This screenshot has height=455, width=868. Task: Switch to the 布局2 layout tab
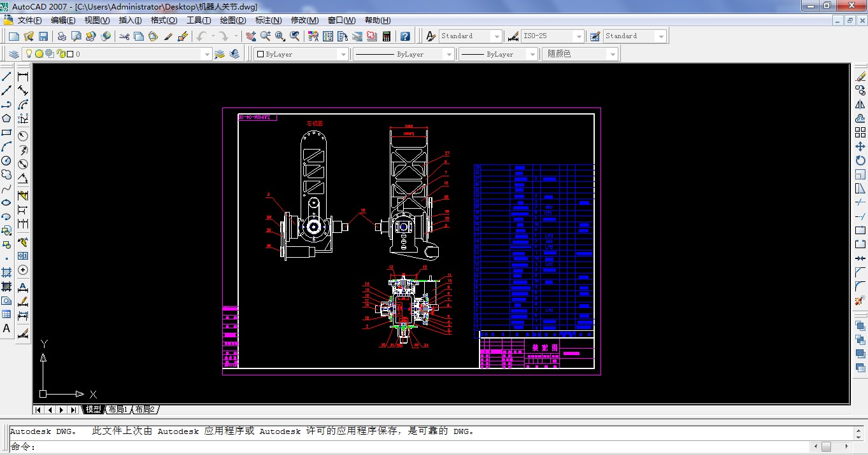145,409
